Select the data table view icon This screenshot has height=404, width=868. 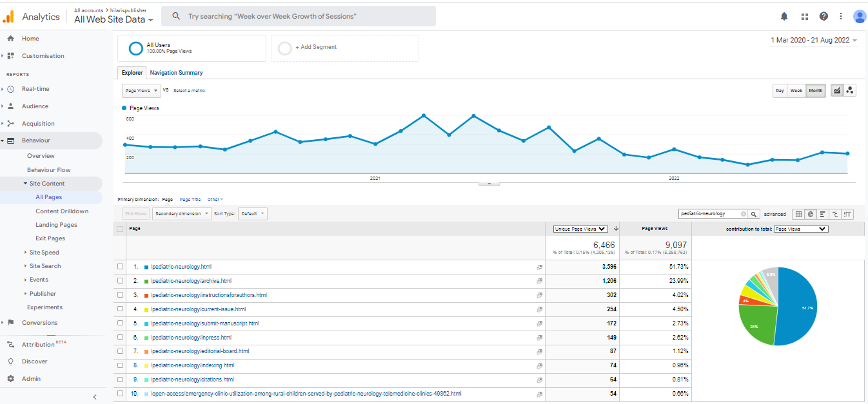(x=798, y=214)
